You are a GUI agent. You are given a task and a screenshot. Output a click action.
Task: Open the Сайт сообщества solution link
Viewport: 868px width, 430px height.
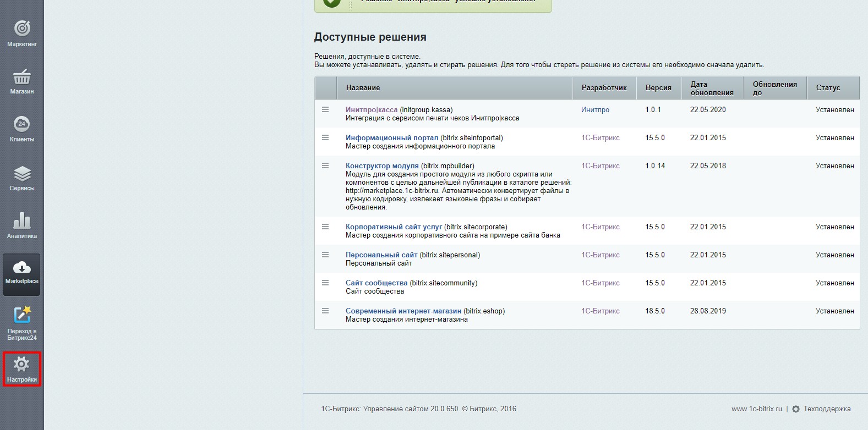pyautogui.click(x=376, y=283)
